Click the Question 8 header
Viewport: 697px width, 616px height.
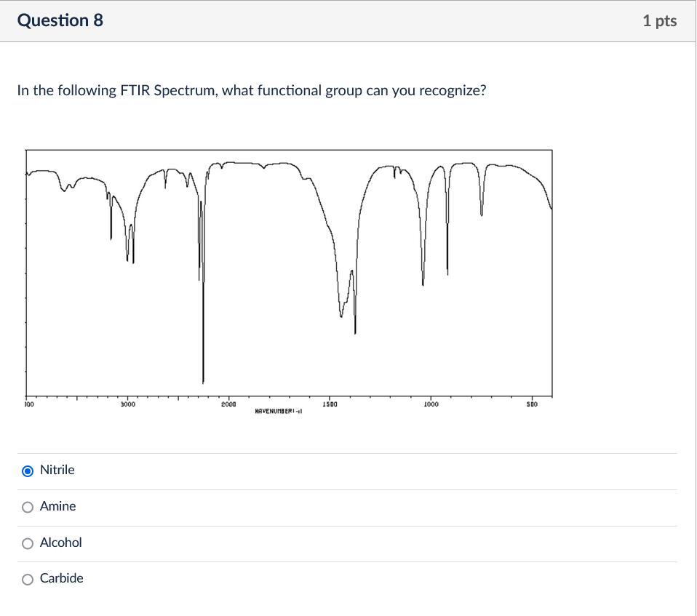point(60,20)
